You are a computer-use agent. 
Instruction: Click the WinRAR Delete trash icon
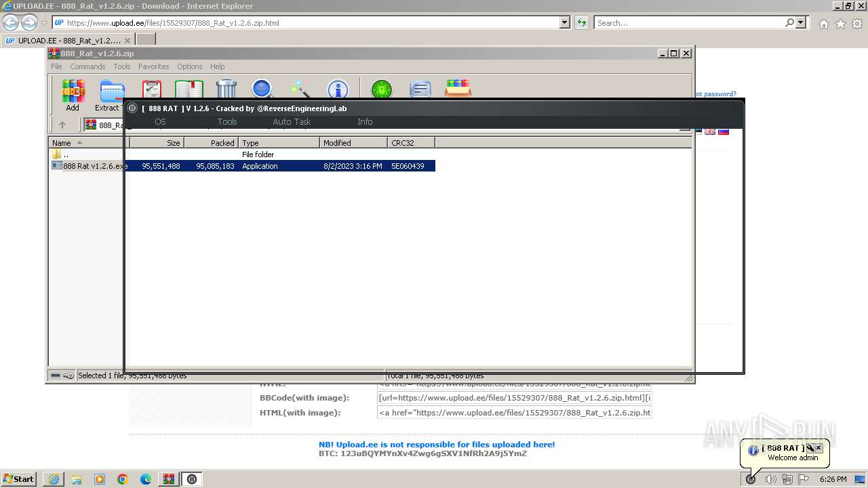pyautogui.click(x=226, y=89)
